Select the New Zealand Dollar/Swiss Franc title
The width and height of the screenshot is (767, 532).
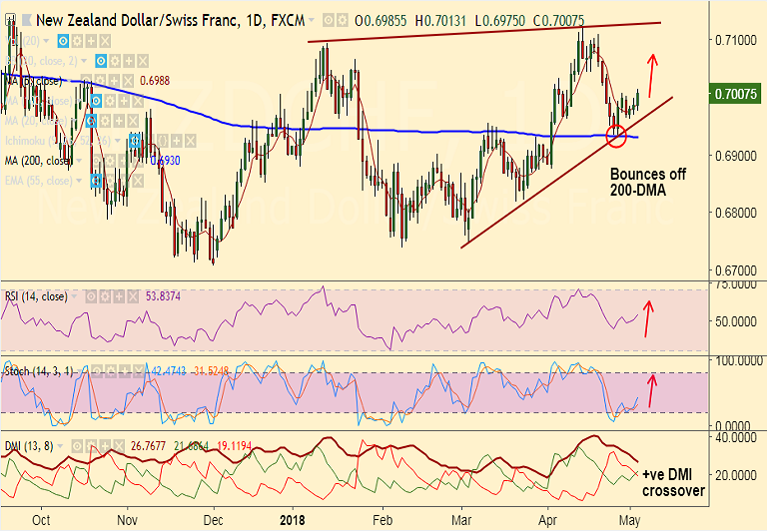pos(138,21)
